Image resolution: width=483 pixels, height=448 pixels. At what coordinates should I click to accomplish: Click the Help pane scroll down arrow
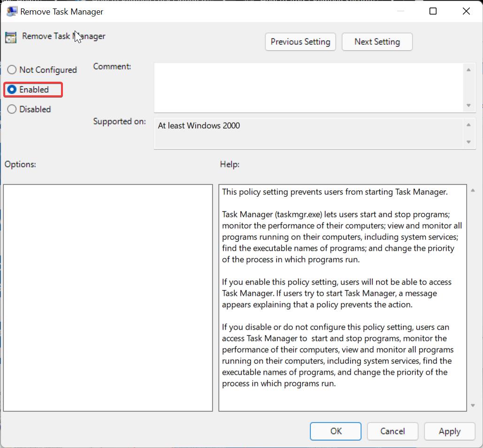[473, 405]
